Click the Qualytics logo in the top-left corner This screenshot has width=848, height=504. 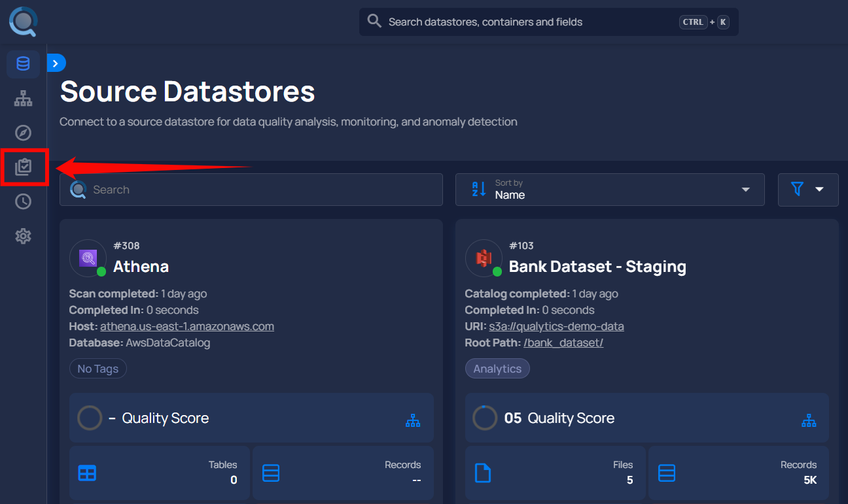coord(23,22)
